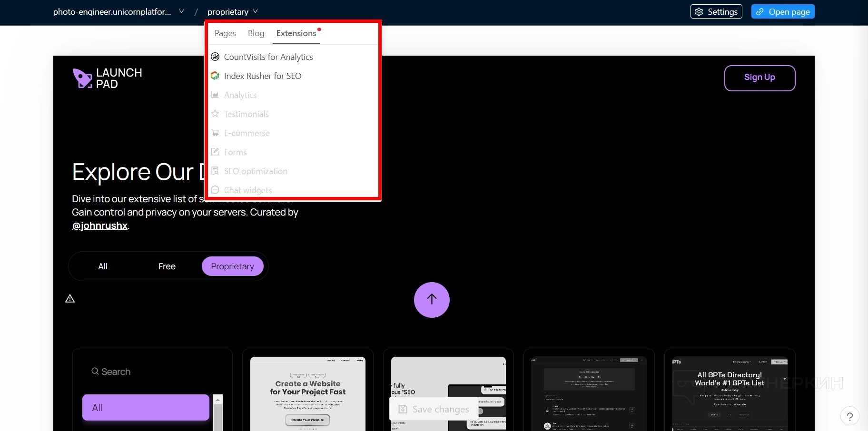Click the Launch Pad rocket logo
Image resolution: width=868 pixels, height=431 pixels.
tap(81, 78)
